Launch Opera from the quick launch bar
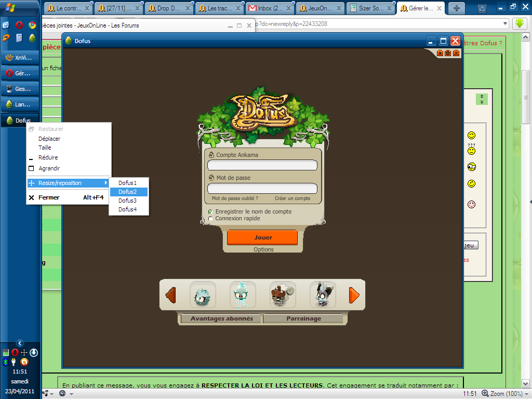 [19, 25]
